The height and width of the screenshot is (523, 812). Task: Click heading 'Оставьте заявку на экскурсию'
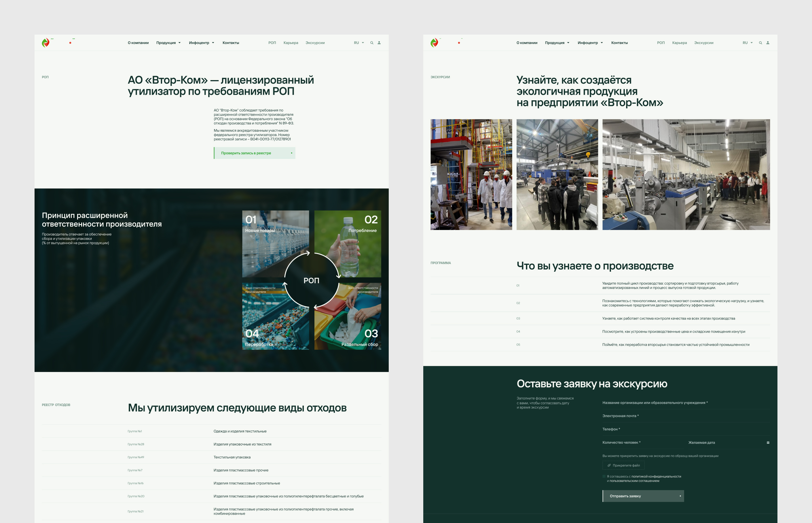[592, 384]
